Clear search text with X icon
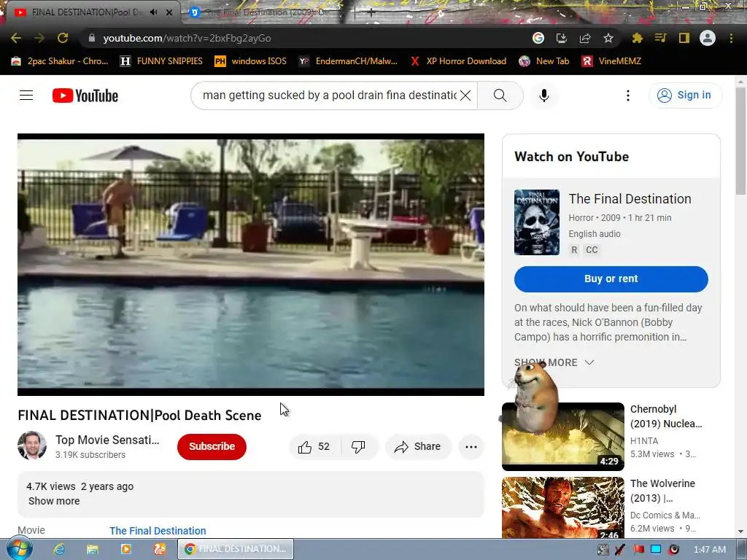The image size is (747, 560). [x=465, y=96]
